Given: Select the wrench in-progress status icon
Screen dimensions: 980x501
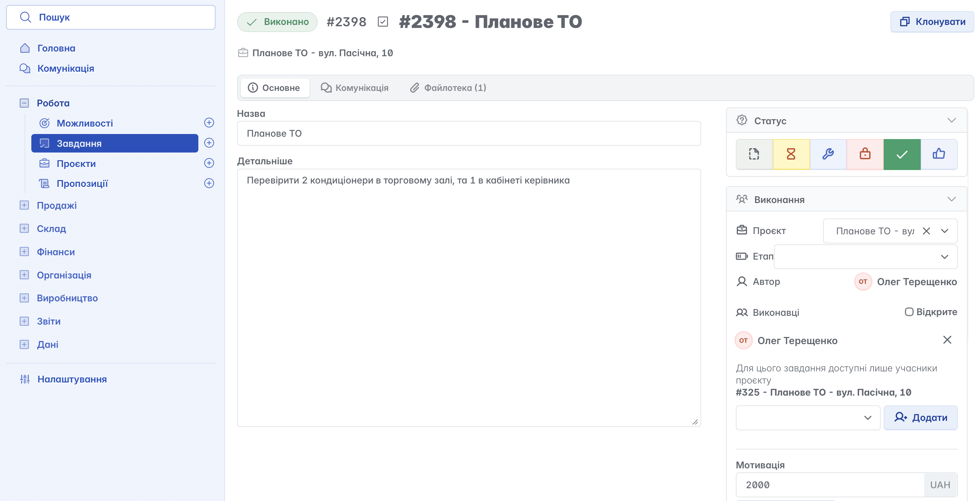Looking at the screenshot, I should point(828,154).
